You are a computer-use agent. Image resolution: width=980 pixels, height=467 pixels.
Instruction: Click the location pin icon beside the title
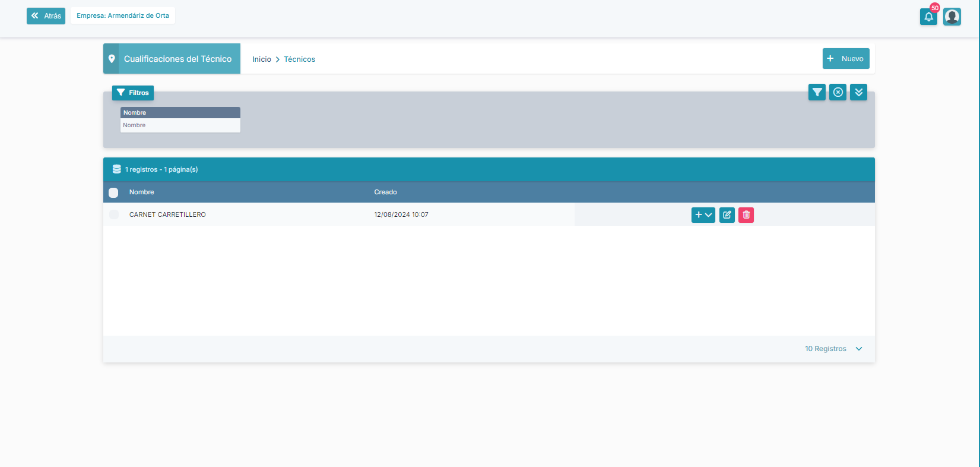(111, 59)
